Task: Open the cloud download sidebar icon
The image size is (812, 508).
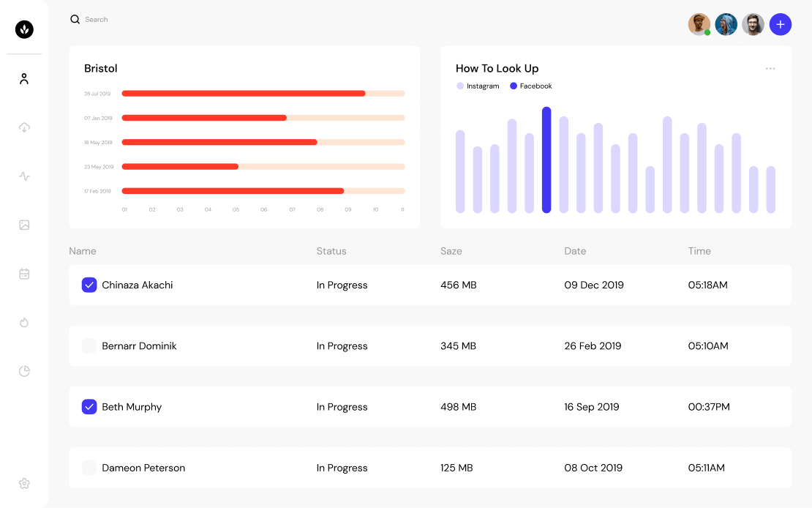Action: [x=24, y=127]
